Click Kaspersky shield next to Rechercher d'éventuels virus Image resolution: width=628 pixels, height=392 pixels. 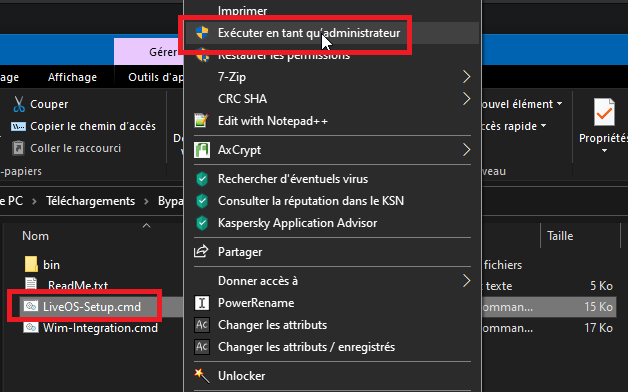202,179
